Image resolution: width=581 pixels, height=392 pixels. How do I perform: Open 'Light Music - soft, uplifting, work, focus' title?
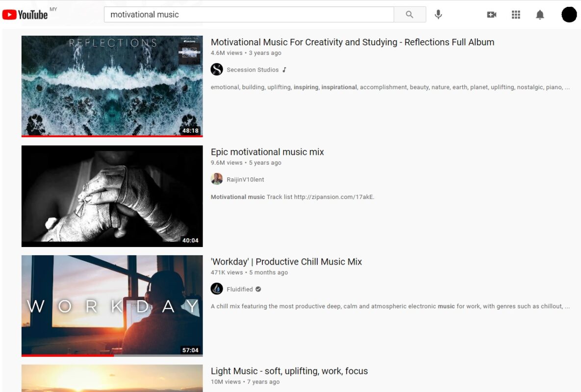(289, 371)
